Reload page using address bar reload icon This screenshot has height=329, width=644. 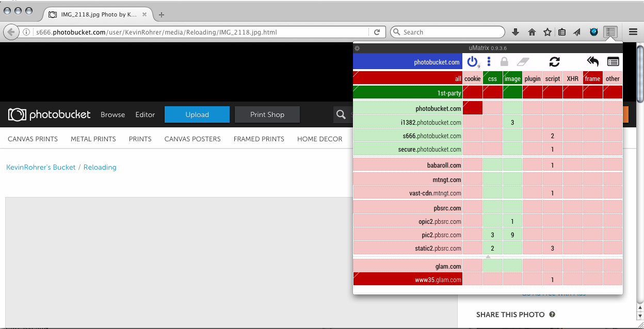point(377,32)
